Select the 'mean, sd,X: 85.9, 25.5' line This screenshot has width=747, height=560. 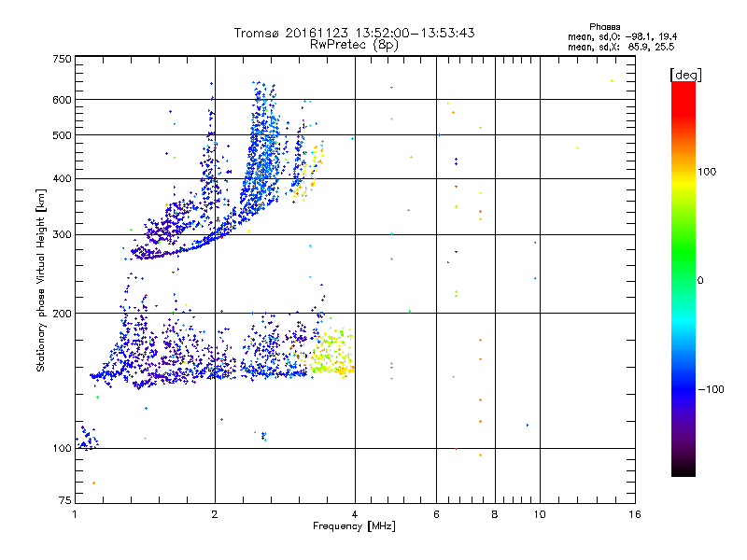pos(621,47)
